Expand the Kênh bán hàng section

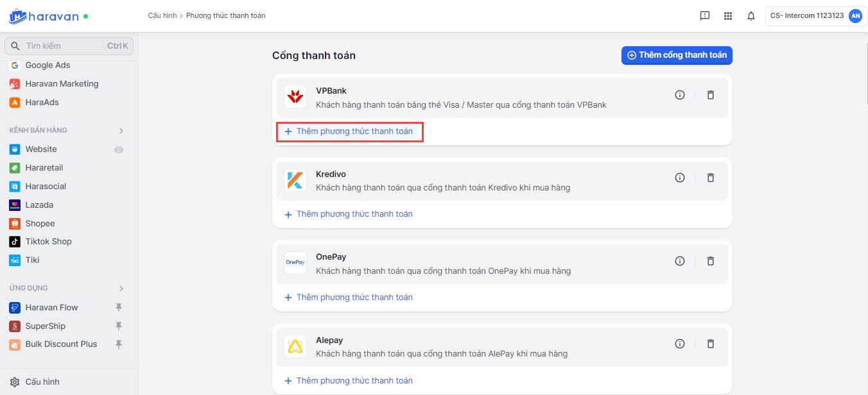121,131
